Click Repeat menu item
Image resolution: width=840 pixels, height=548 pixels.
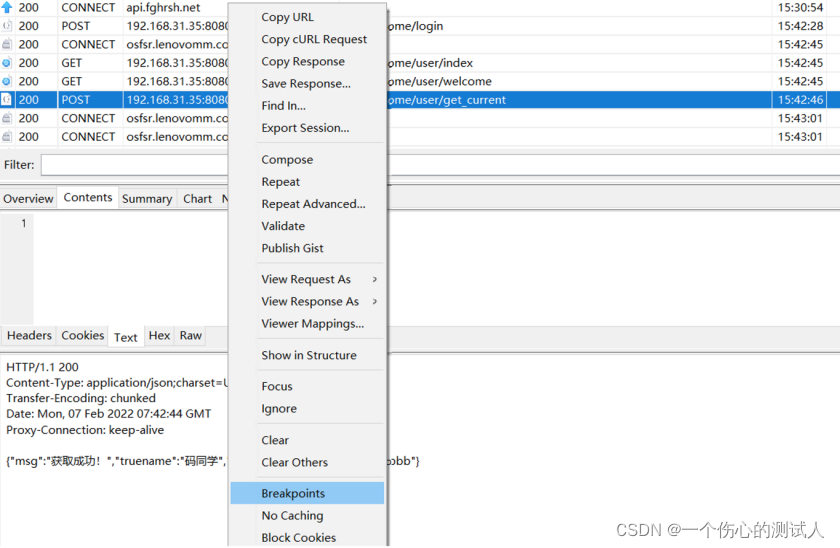pyautogui.click(x=281, y=182)
